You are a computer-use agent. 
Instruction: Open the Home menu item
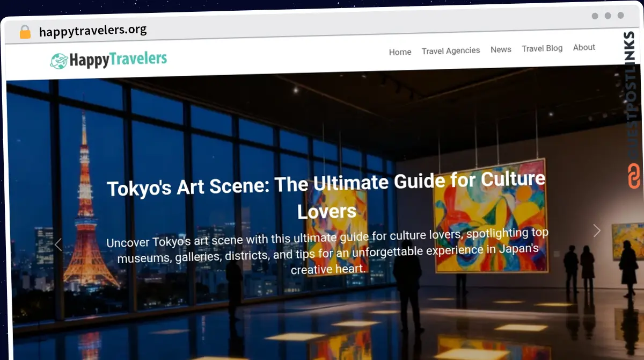click(400, 52)
